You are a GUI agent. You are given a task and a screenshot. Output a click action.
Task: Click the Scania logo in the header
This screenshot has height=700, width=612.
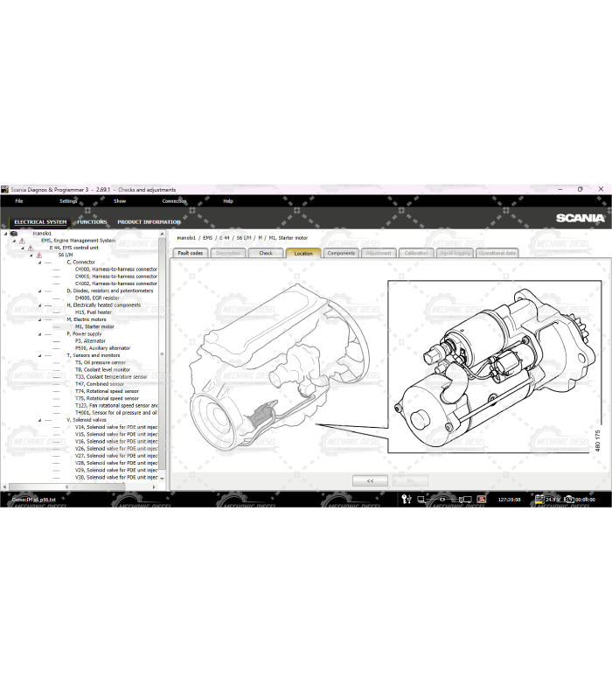pyautogui.click(x=579, y=218)
